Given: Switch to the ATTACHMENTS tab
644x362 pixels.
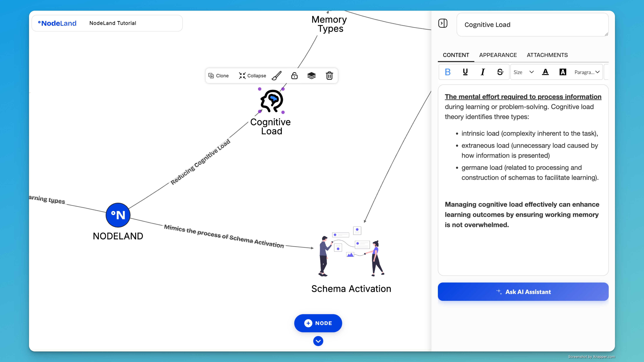Looking at the screenshot, I should coord(547,55).
